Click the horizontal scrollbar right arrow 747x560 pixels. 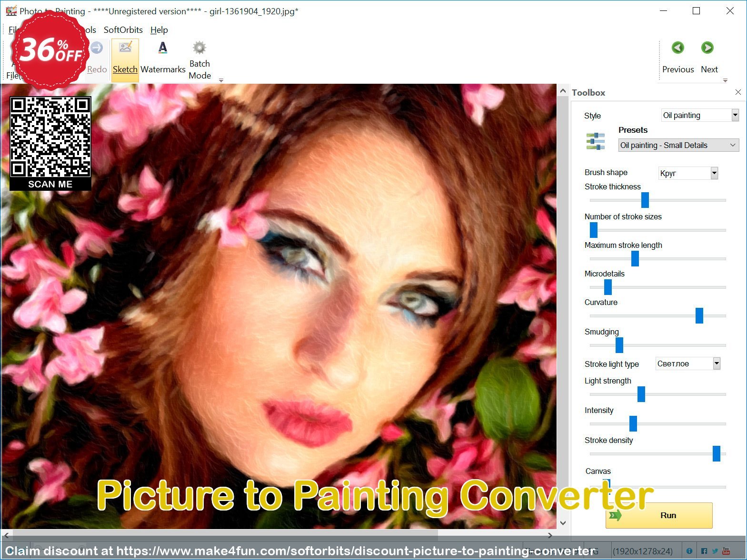(x=550, y=535)
